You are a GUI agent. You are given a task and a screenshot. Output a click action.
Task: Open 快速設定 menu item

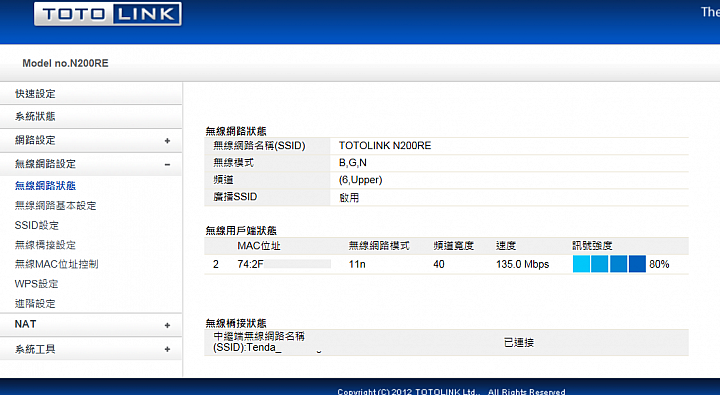35,94
